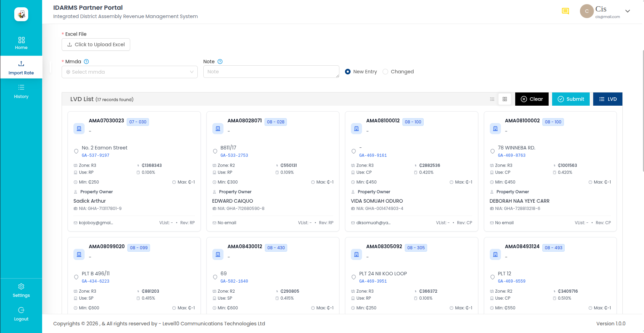Image resolution: width=644 pixels, height=333 pixels.
Task: Click address code GA-533-2753
Action: click(x=234, y=155)
